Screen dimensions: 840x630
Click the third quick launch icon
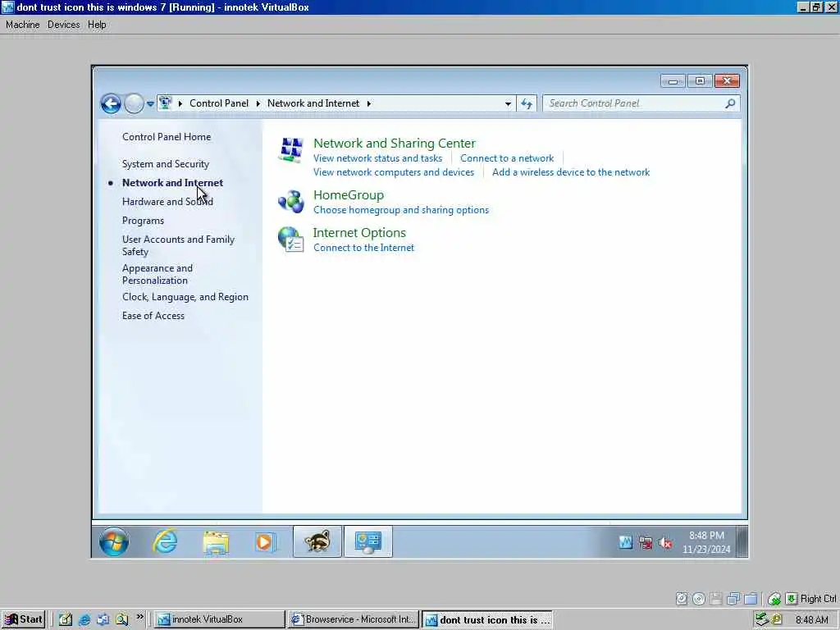103,619
